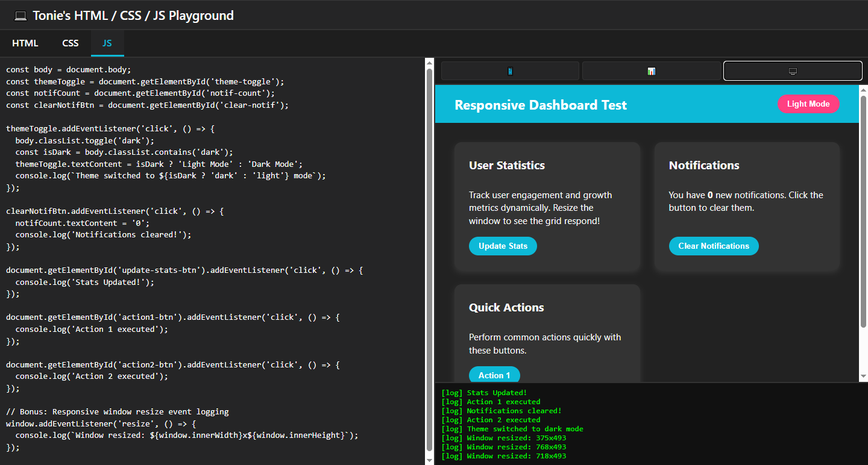Click the "const body = document.body;" code line

[x=69, y=69]
